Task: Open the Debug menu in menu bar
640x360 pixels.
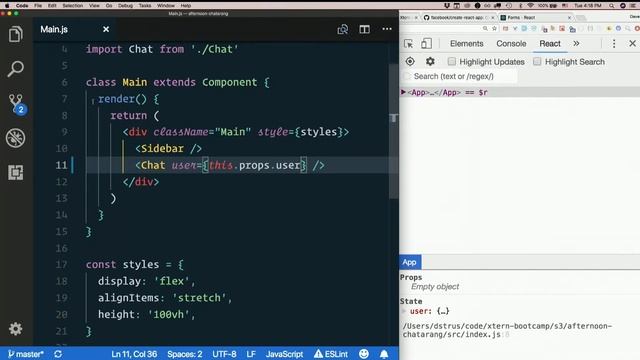Action: [x=125, y=6]
